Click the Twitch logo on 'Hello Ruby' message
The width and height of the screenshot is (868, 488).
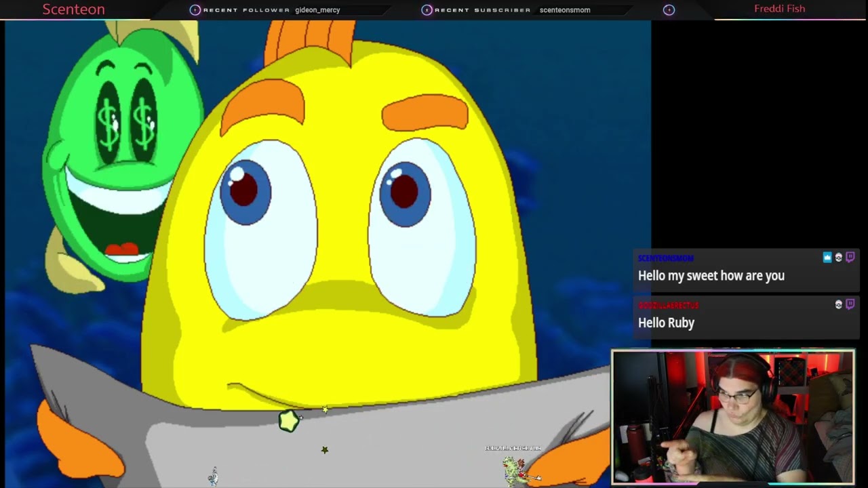(850, 305)
